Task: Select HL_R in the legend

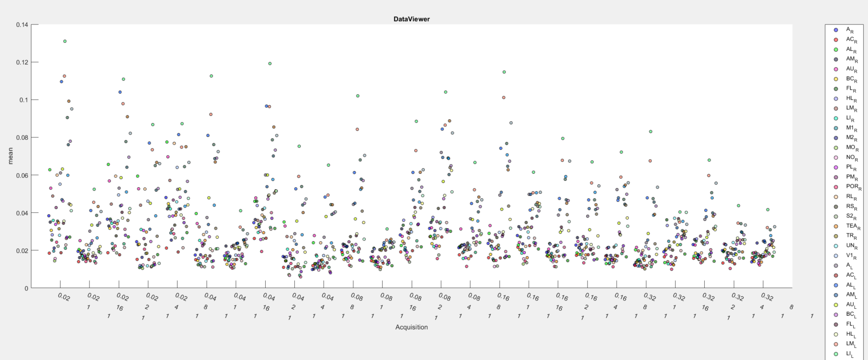Action: [845, 99]
